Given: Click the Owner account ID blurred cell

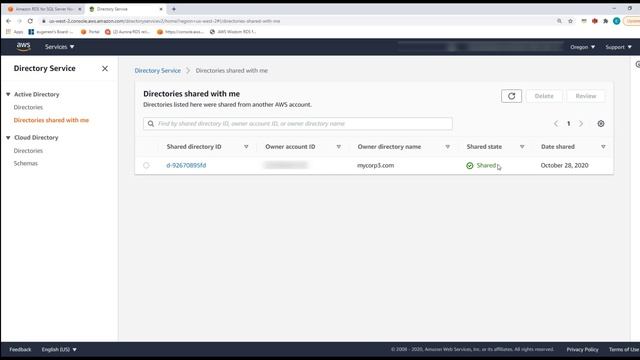Looking at the screenshot, I should pos(286,165).
